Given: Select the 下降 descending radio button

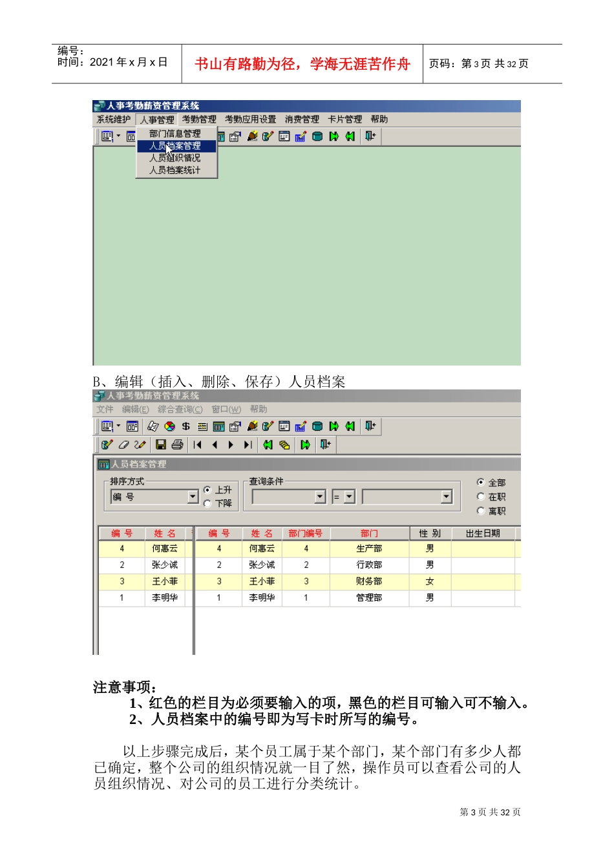Looking at the screenshot, I should (207, 503).
